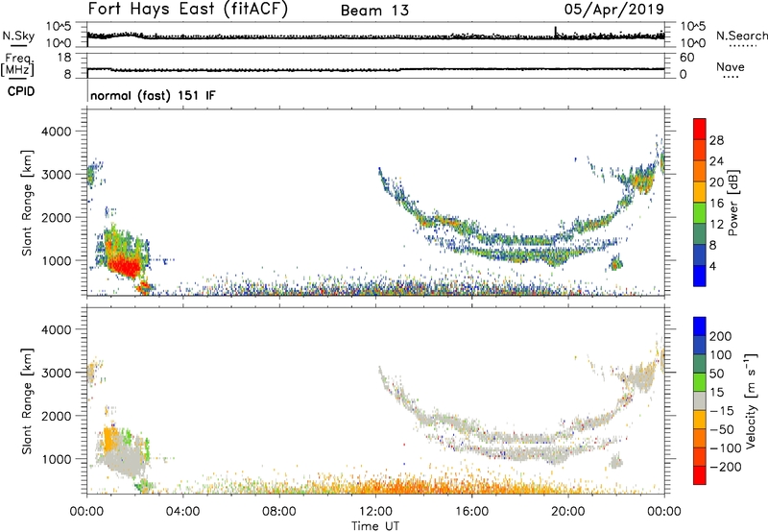The height and width of the screenshot is (532, 768).
Task: Click the Velocity colorbar grey segment
Action: point(700,400)
